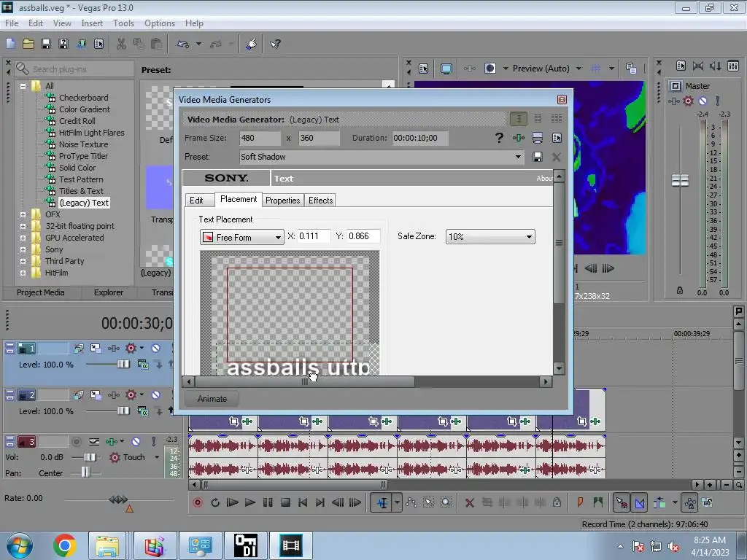747x560 pixels.
Task: Expand the GPU Accelerated folder
Action: [x=23, y=238]
